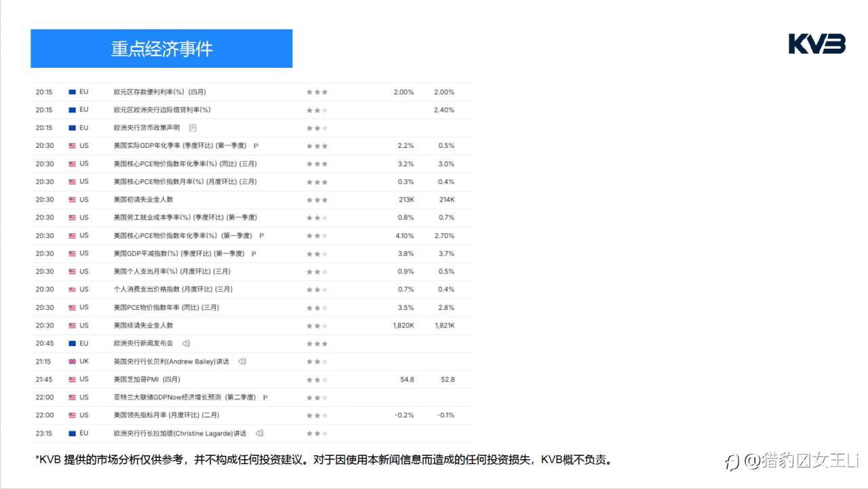Open 欧元区存款便利利率(%) (四月) event
This screenshot has height=489, width=868.
(x=160, y=92)
